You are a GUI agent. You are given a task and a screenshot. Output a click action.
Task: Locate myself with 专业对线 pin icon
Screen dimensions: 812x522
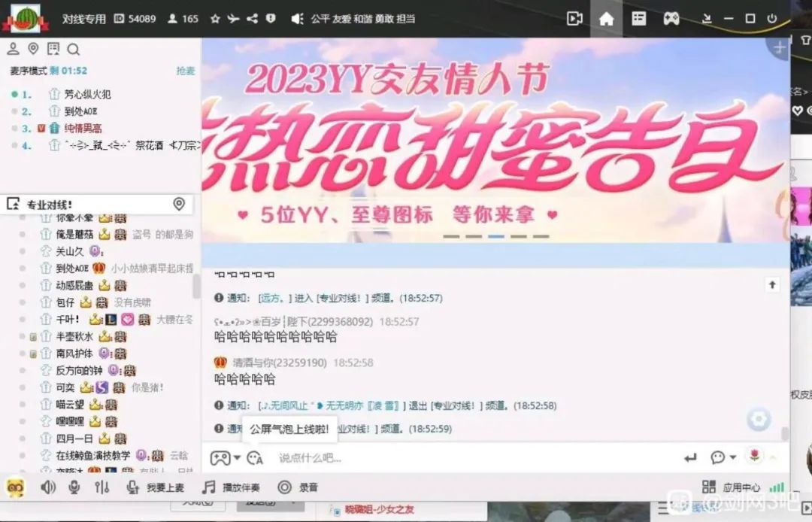click(179, 204)
